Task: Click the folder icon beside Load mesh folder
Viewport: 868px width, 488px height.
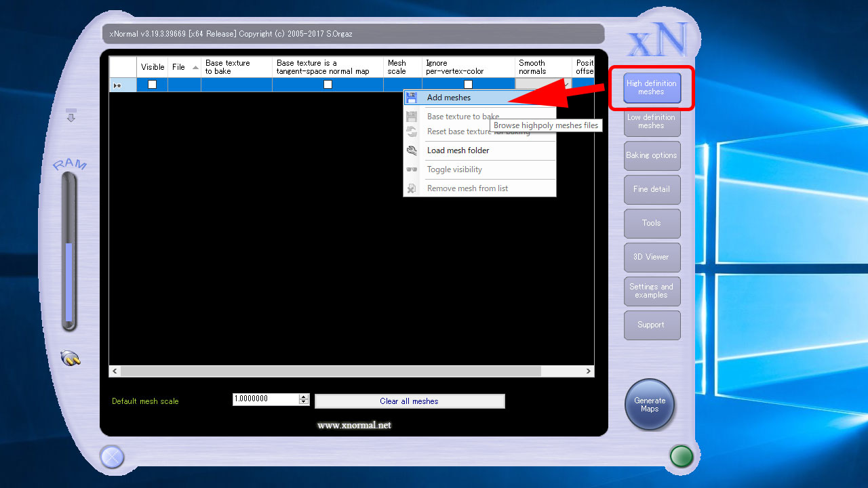Action: (x=411, y=150)
